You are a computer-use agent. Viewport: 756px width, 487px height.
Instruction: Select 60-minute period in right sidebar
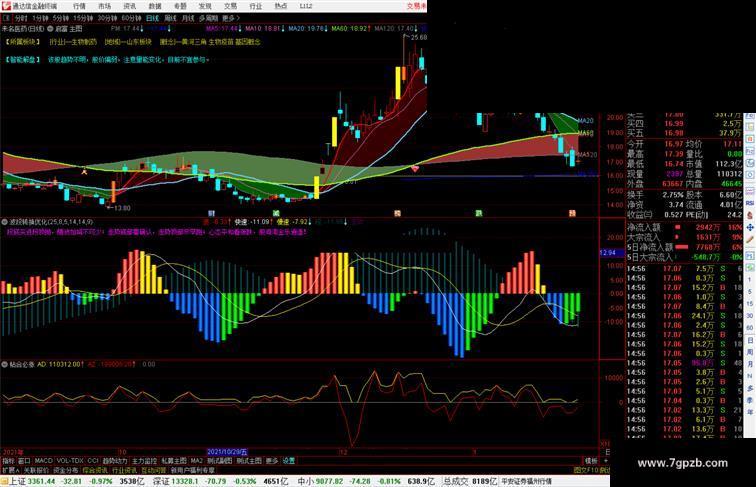[x=750, y=328]
